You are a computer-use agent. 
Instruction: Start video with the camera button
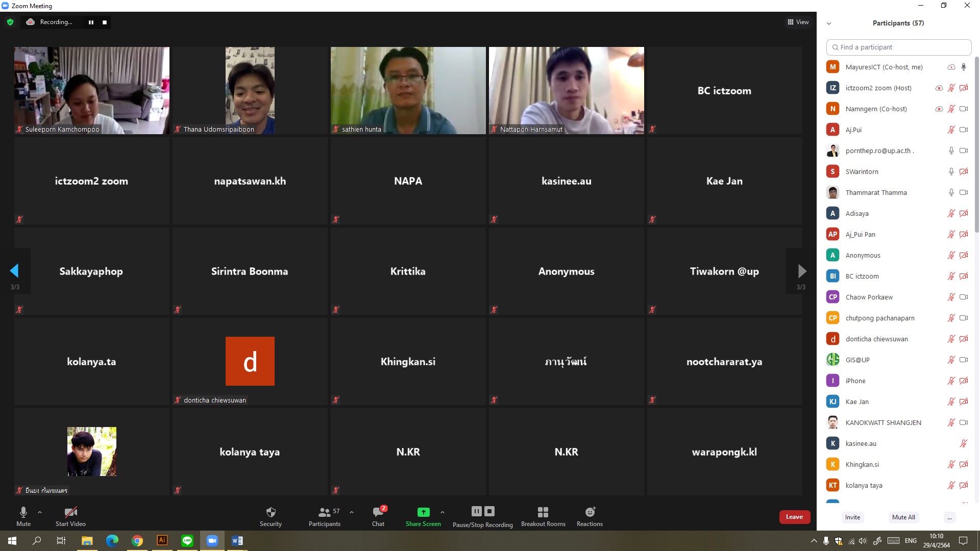[x=70, y=516]
